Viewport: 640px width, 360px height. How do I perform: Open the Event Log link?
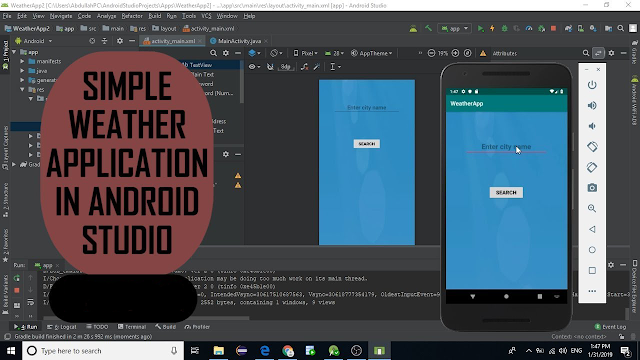click(610, 327)
